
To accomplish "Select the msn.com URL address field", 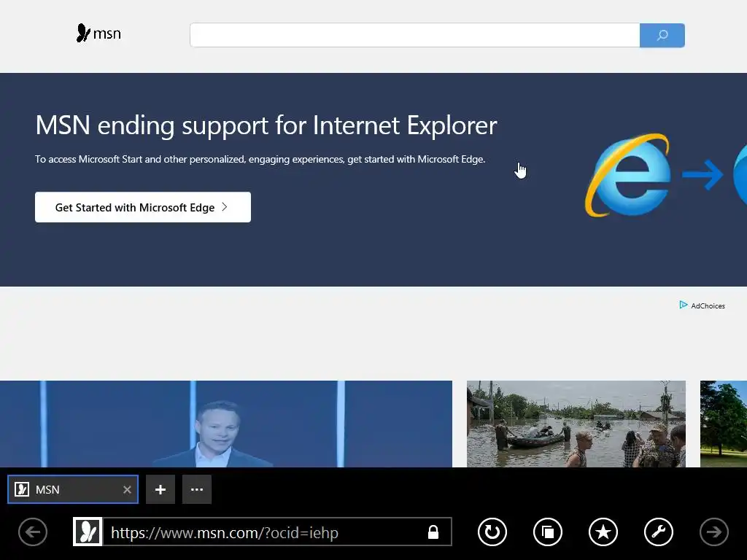I will pyautogui.click(x=262, y=532).
